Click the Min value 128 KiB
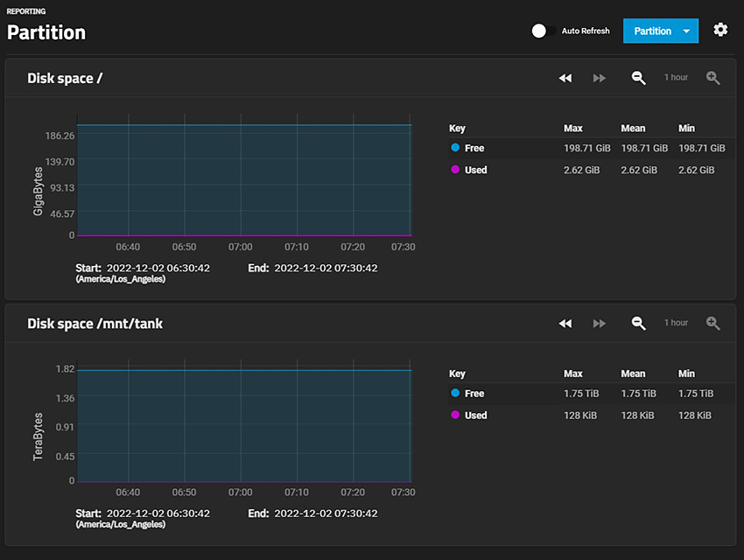Screen dimensions: 744x560 click(695, 415)
